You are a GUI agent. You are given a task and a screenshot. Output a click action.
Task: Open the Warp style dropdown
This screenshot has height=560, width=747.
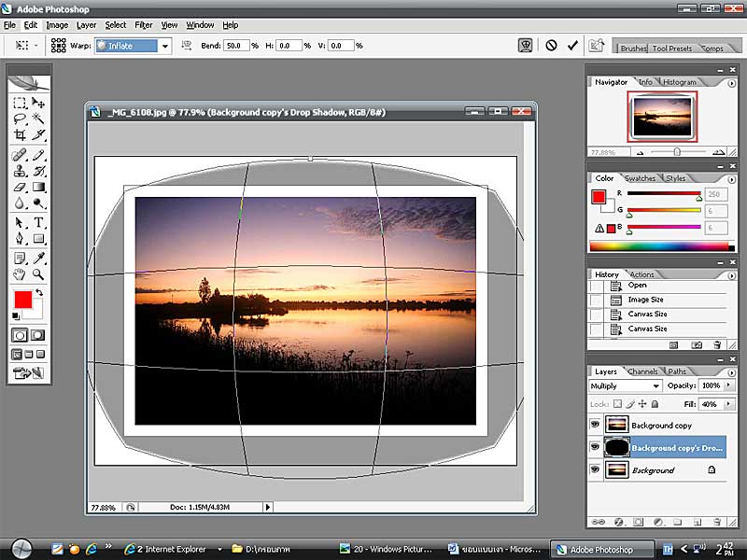(x=165, y=46)
